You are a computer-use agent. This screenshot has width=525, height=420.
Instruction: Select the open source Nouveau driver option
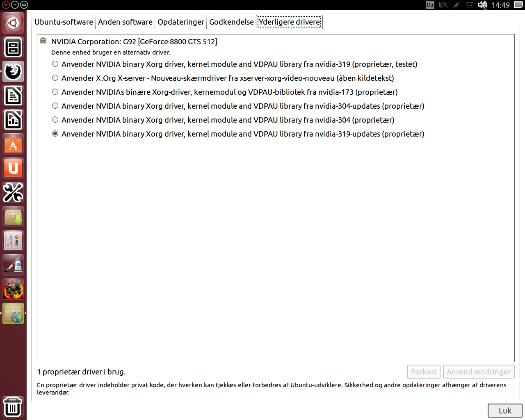(x=223, y=78)
